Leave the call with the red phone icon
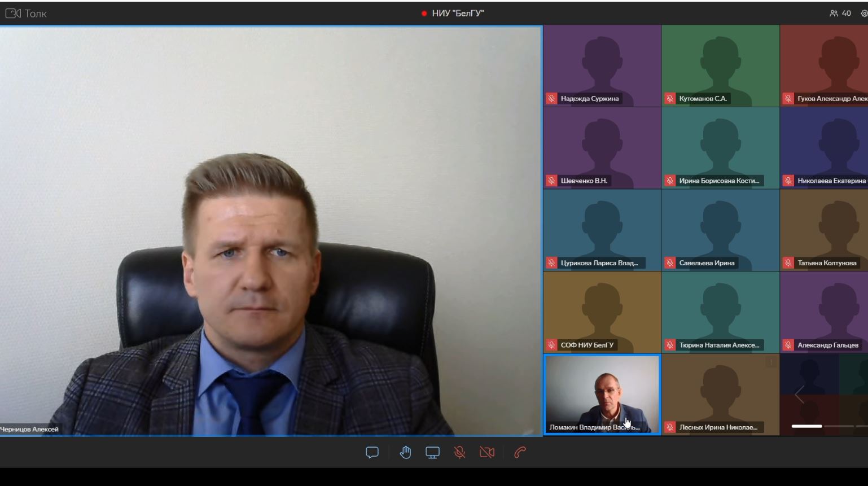 tap(520, 453)
